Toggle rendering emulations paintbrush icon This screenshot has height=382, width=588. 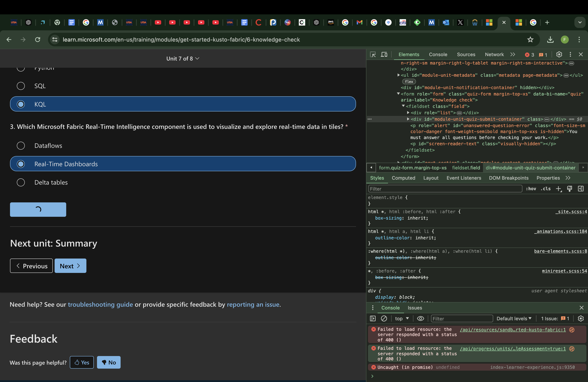(x=569, y=189)
